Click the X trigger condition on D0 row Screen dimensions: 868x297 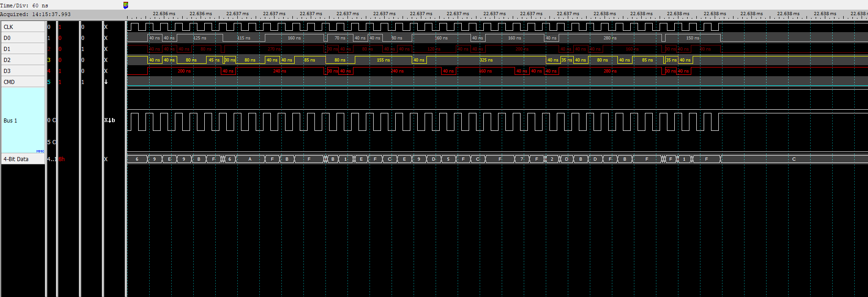(x=106, y=38)
